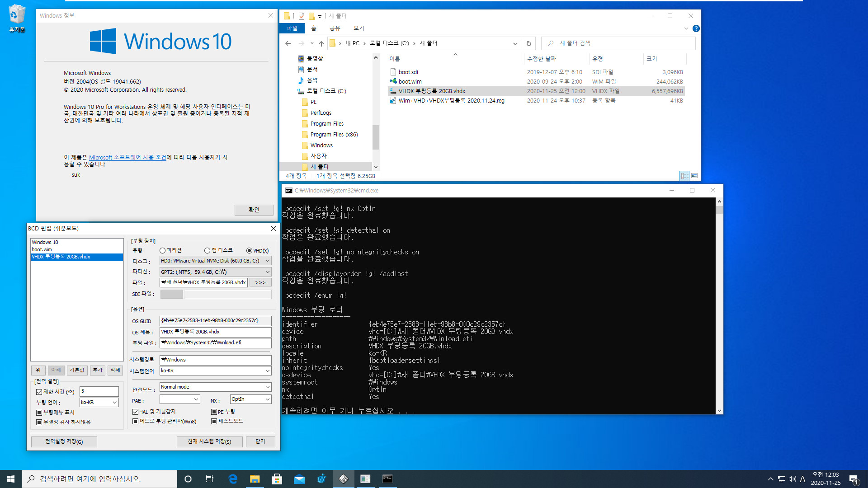Switch Explorer to large icons view
This screenshot has height=488, width=868.
694,176
